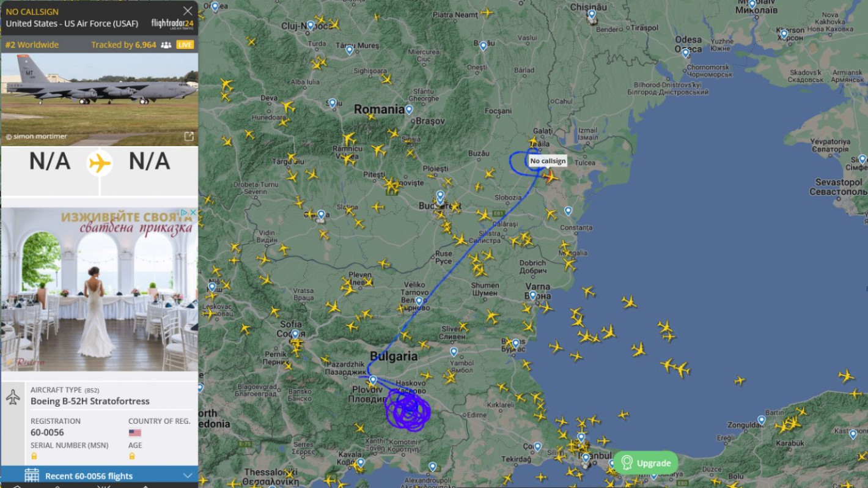Screen dimensions: 868x488
Task: Click the Istanbul airport pin
Action: [x=586, y=458]
